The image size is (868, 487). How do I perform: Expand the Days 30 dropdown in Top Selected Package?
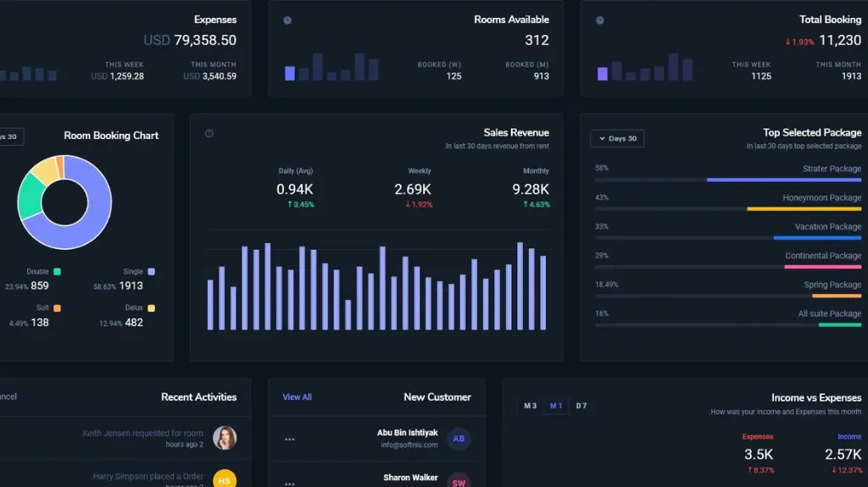[x=617, y=139]
